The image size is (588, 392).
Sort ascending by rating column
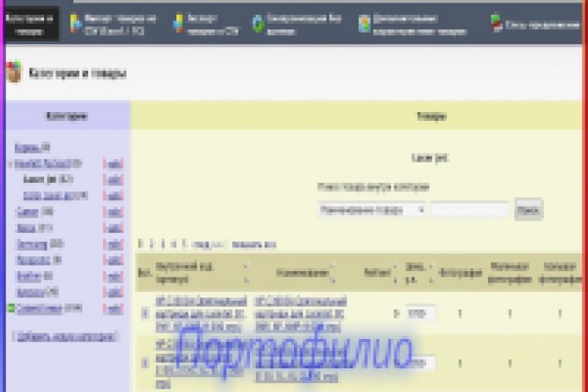(395, 266)
